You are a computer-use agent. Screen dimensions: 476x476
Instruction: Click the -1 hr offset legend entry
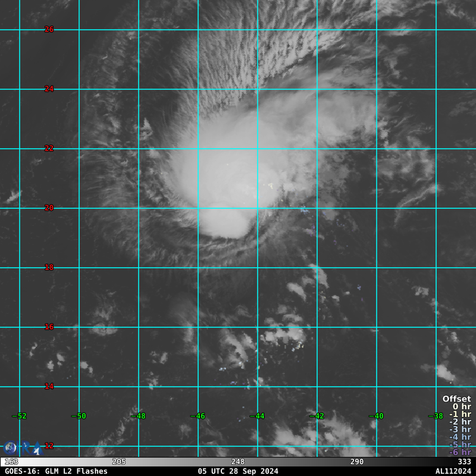click(459, 415)
